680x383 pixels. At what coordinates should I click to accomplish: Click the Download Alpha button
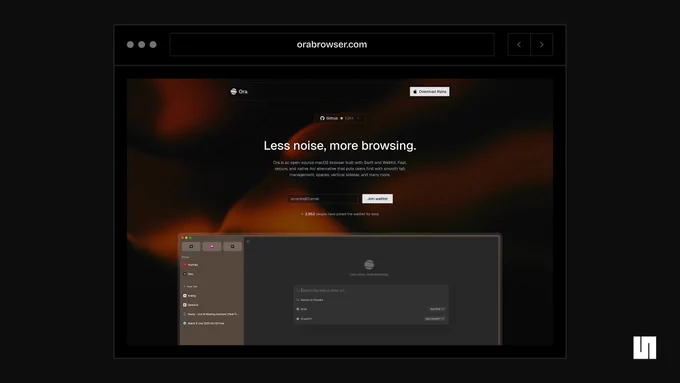[x=429, y=92]
